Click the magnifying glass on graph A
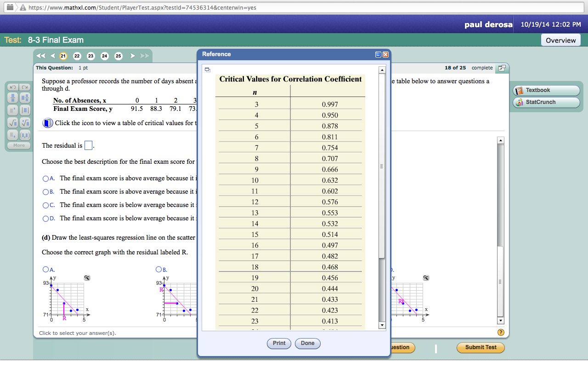 coord(86,277)
